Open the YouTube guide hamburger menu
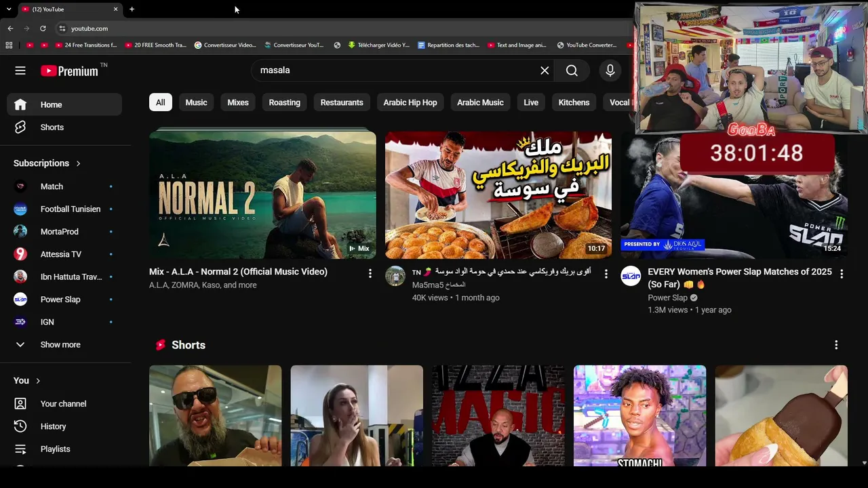 (20, 70)
